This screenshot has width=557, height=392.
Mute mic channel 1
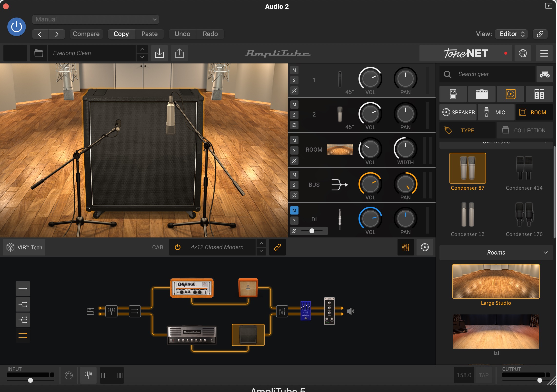(294, 70)
